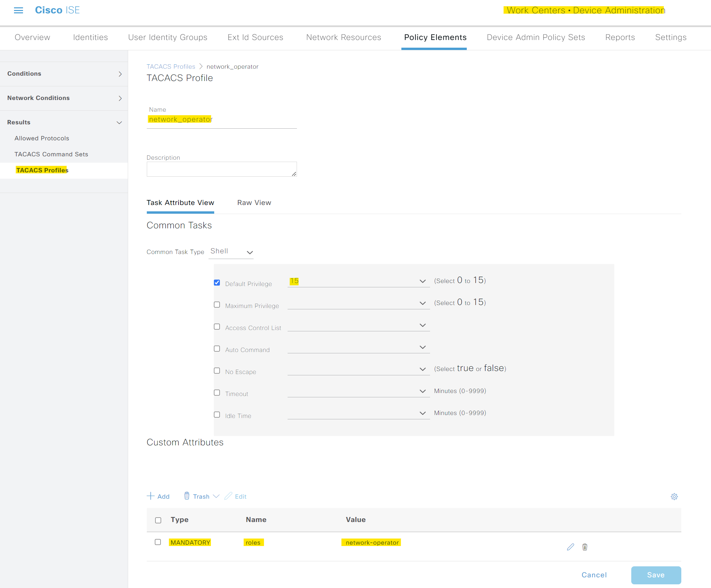Click the Edit pencil toolbar item
The height and width of the screenshot is (588, 711).
236,496
